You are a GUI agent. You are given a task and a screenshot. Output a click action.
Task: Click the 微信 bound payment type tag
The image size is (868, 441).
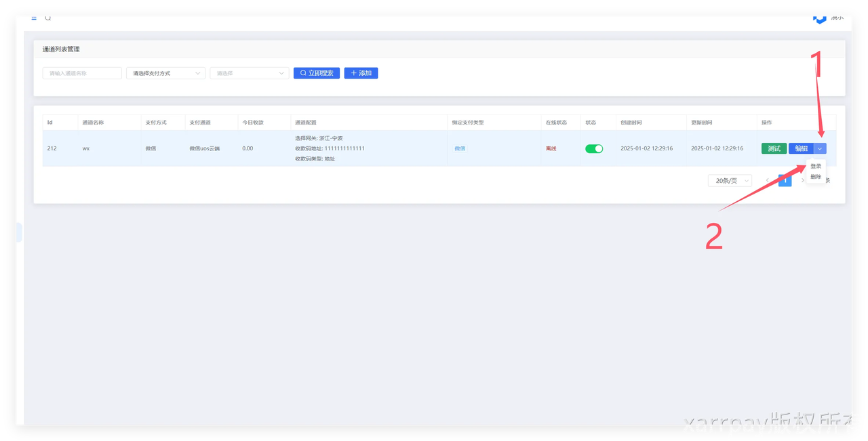(x=460, y=148)
